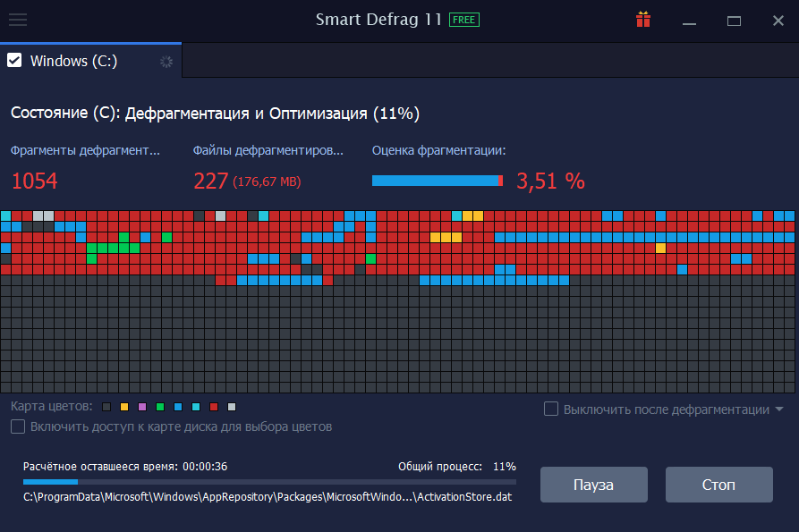Click the 1054 defragmented fragments value

35,182
